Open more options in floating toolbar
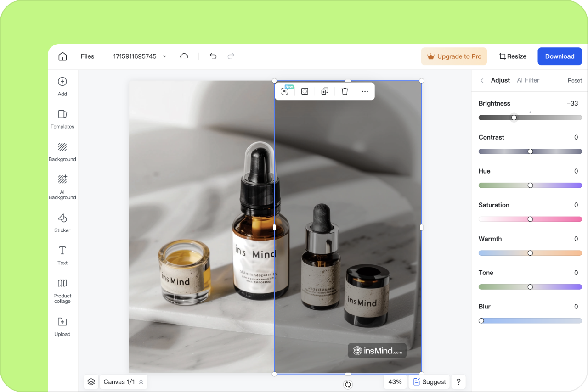Image resolution: width=588 pixels, height=392 pixels. tap(365, 91)
